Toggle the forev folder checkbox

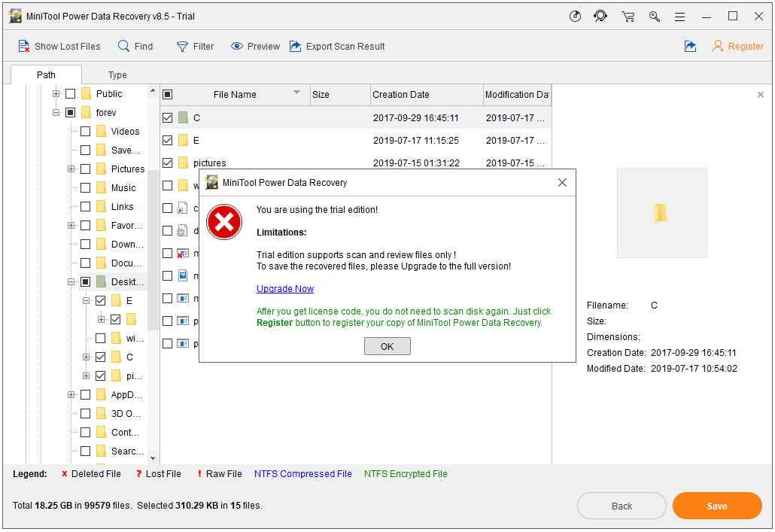71,112
